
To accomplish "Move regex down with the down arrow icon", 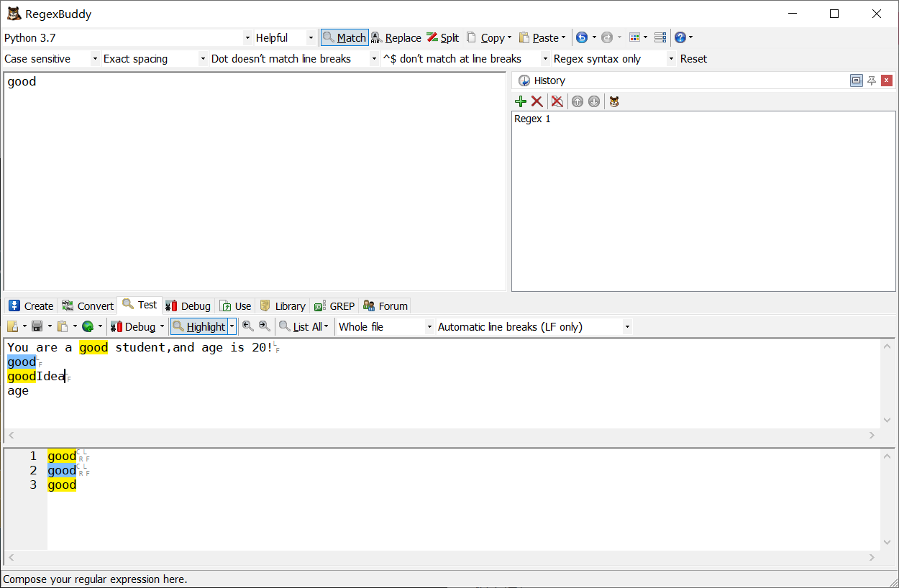I will point(594,101).
